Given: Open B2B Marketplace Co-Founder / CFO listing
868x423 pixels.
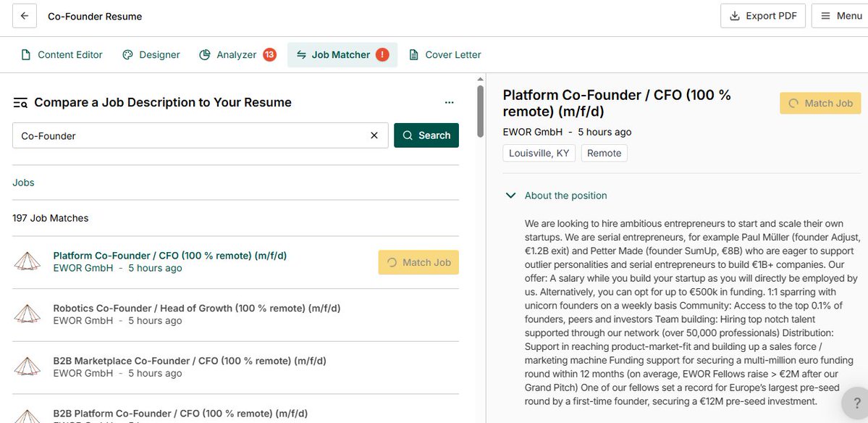Looking at the screenshot, I should (190, 361).
